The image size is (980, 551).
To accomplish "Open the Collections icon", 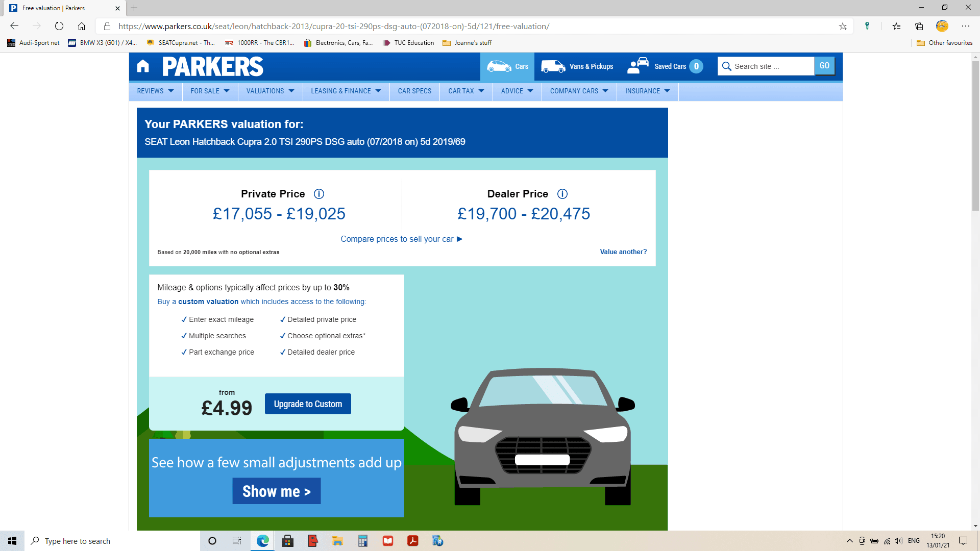I will [x=919, y=26].
